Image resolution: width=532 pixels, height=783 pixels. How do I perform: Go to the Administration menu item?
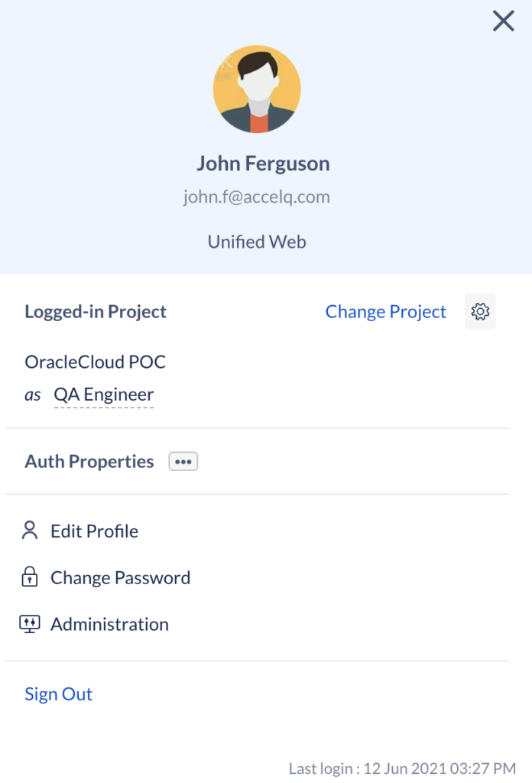coord(109,625)
